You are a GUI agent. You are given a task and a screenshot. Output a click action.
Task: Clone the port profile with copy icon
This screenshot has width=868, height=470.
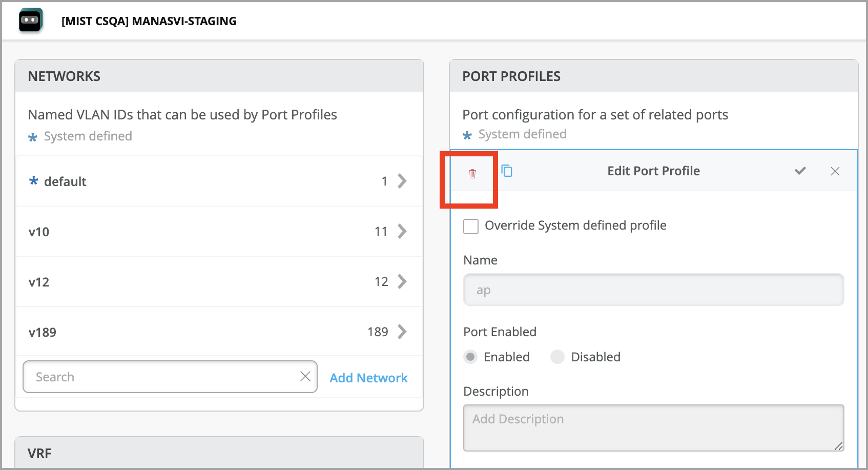coord(507,171)
